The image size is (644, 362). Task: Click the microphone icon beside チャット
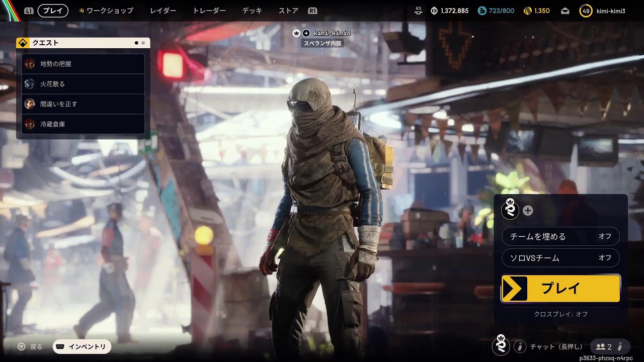coord(520,347)
